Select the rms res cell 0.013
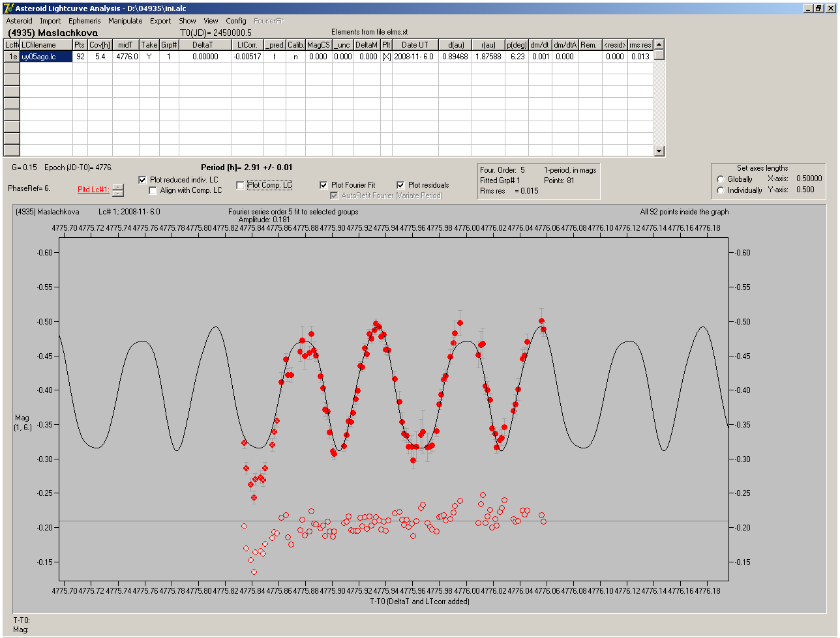The height and width of the screenshot is (638, 840). 640,57
